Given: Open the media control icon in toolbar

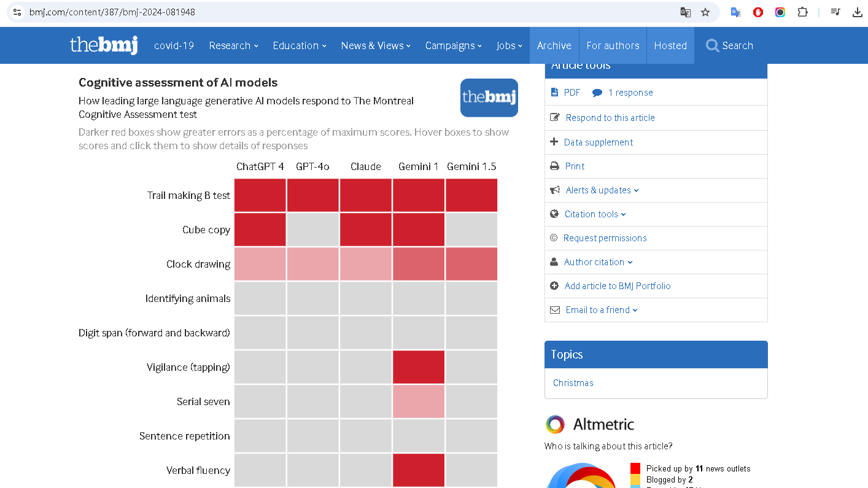Looking at the screenshot, I should pyautogui.click(x=835, y=12).
